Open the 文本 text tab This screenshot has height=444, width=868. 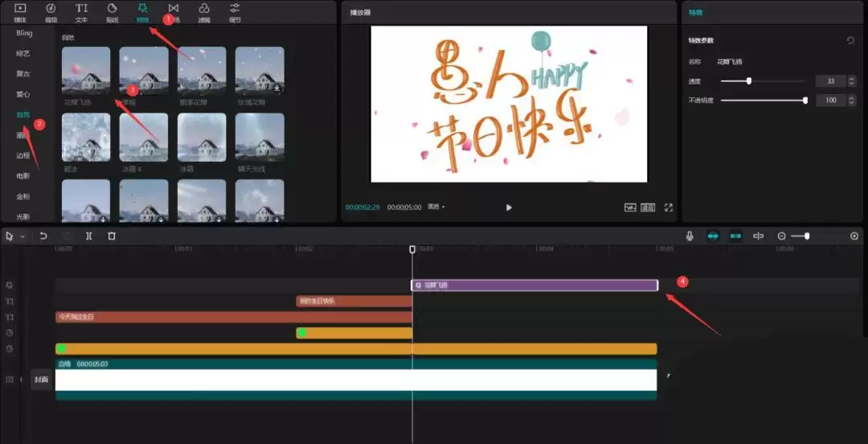[81, 13]
